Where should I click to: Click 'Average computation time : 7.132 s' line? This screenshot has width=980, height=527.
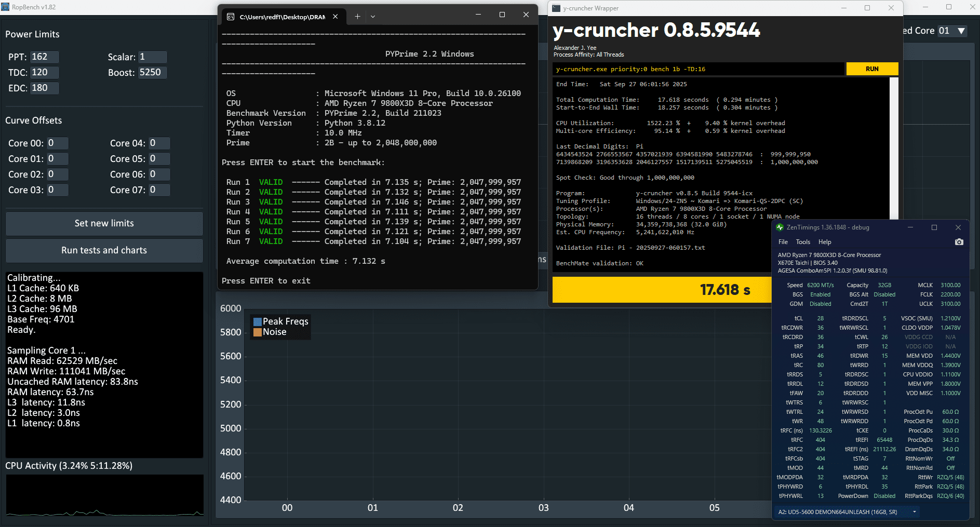point(305,261)
